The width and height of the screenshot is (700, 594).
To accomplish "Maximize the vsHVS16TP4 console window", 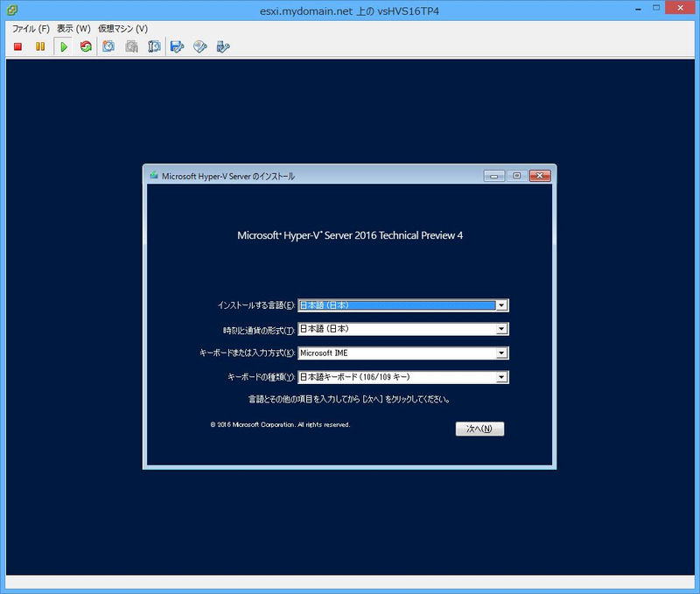I will pyautogui.click(x=655, y=8).
